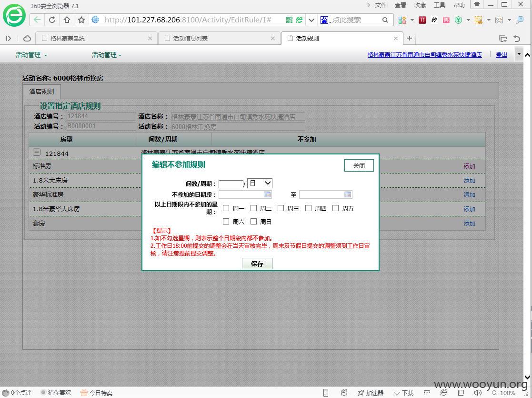Open the page top-right black dropdown arrow
The width and height of the screenshot is (532, 398).
tap(519, 54)
